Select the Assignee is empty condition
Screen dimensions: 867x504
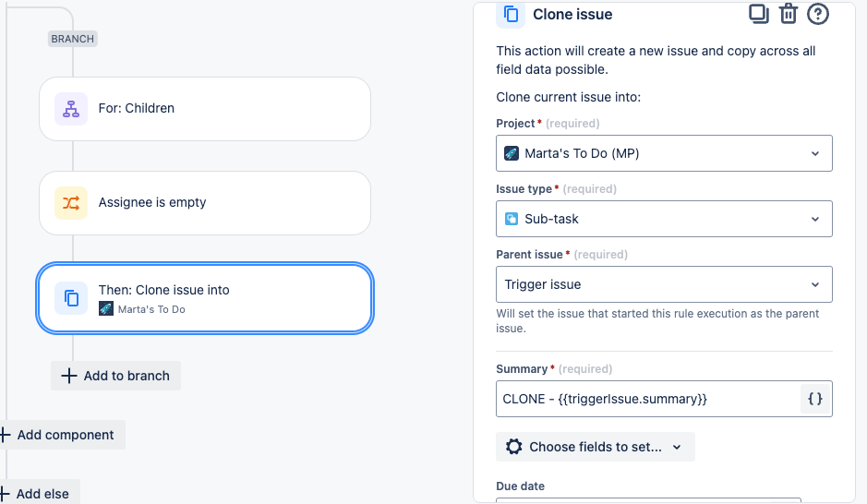coord(204,202)
